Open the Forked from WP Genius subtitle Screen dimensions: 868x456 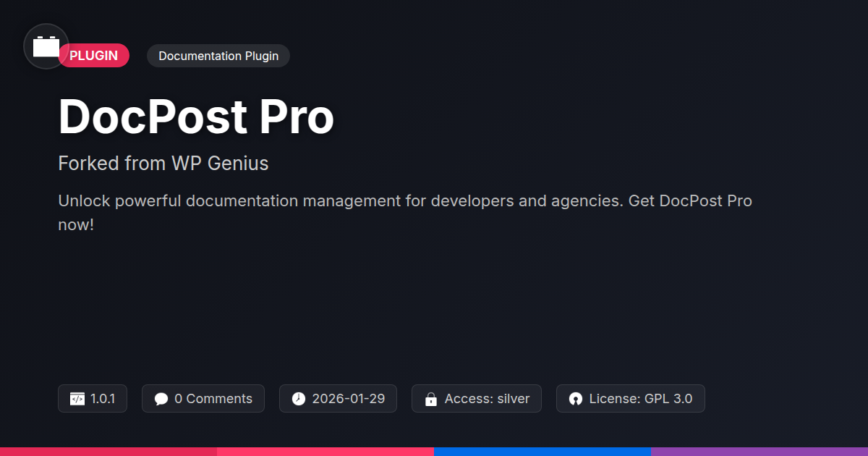click(x=163, y=164)
